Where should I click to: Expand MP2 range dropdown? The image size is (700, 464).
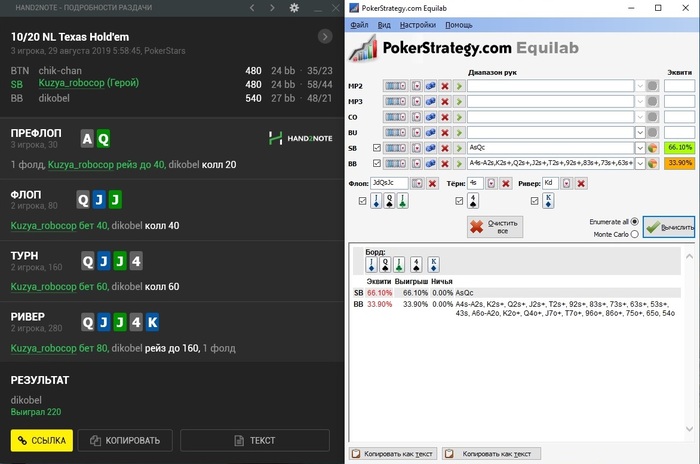tap(640, 86)
